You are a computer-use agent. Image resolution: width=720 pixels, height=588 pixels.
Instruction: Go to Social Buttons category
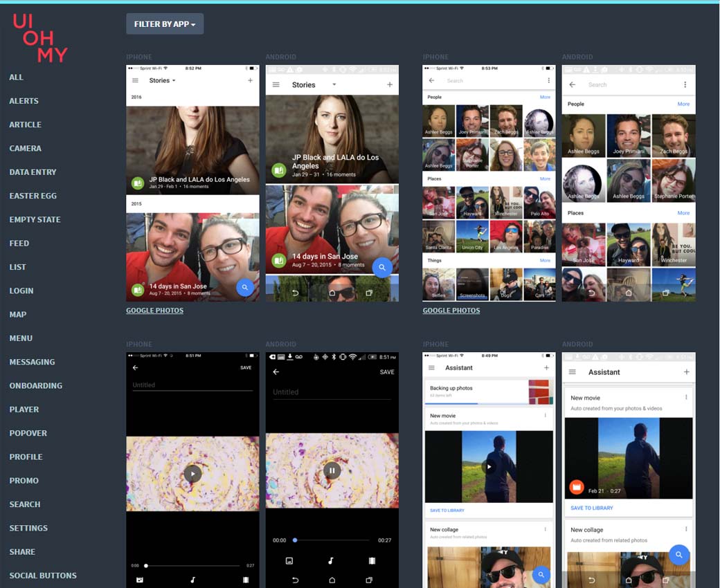43,576
